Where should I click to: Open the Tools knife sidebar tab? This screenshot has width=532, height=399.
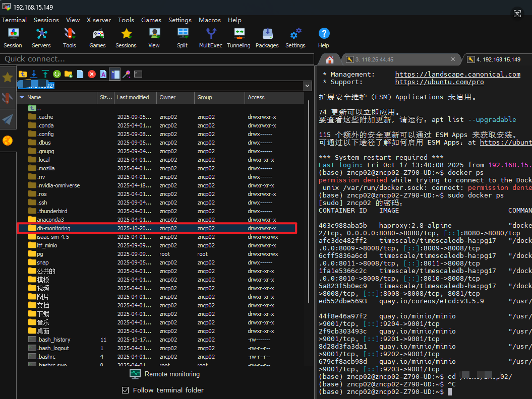8,98
